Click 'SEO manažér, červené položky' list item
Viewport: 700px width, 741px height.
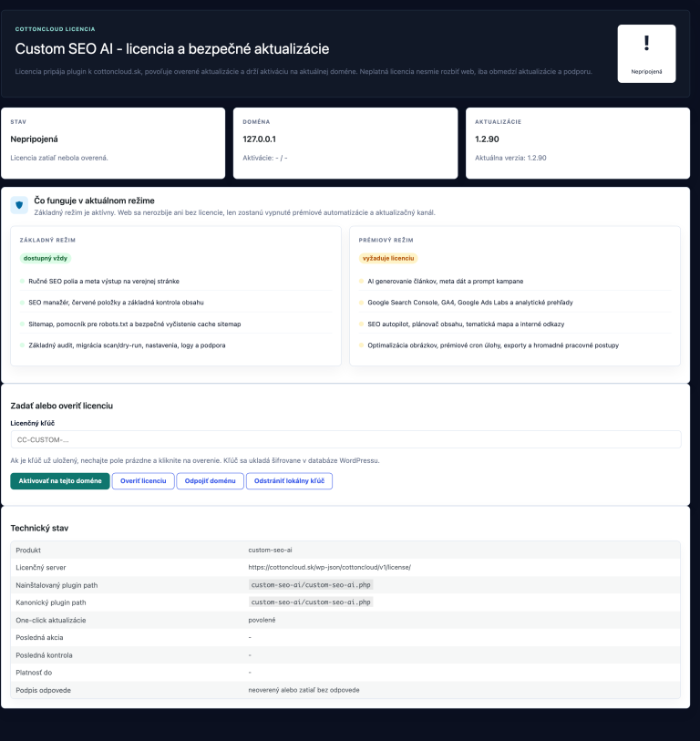[116, 303]
